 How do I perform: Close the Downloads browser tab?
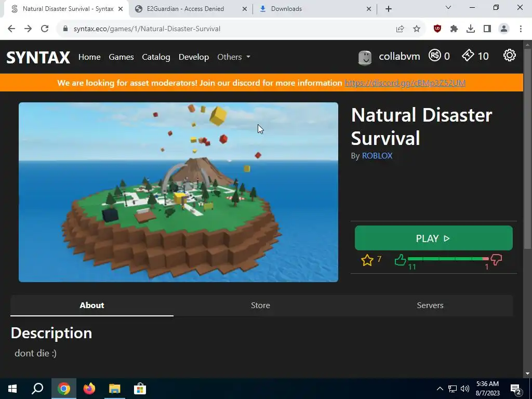[x=369, y=9]
